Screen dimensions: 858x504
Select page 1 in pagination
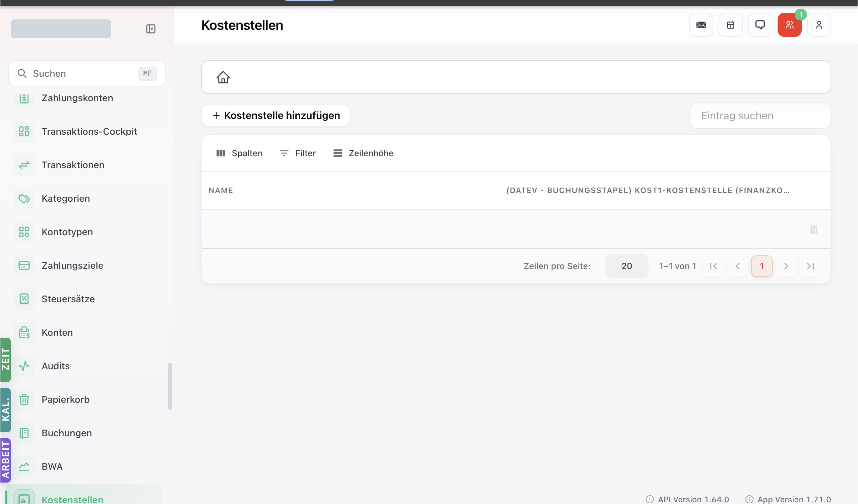coord(762,266)
